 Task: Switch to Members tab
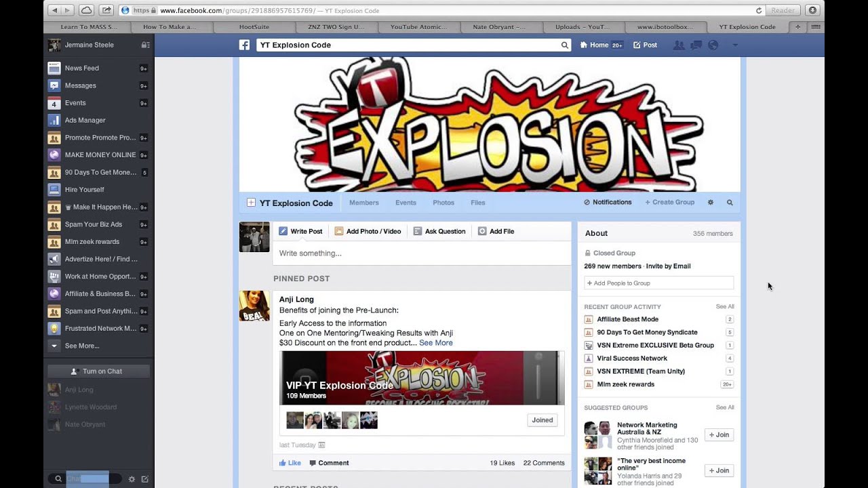pyautogui.click(x=364, y=203)
